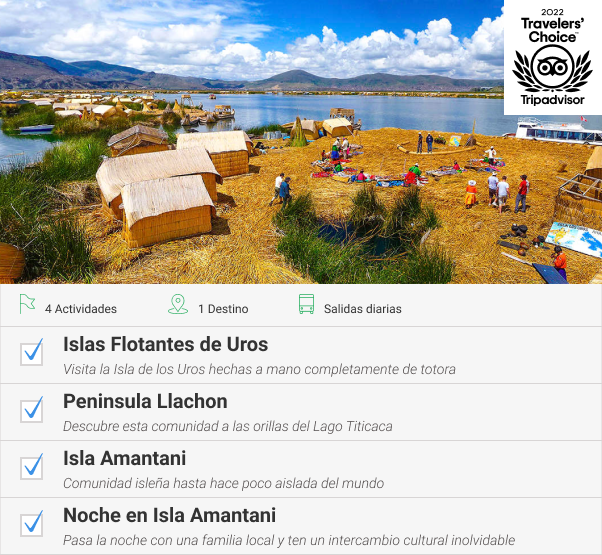Click the location pin destination icon
The image size is (602, 555).
[x=178, y=304]
